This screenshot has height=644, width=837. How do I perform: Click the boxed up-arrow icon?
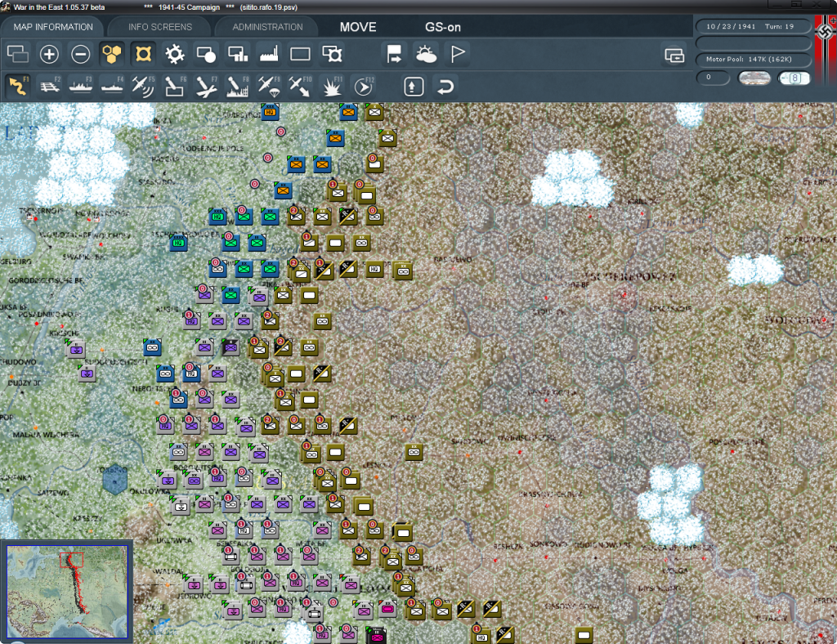(414, 87)
